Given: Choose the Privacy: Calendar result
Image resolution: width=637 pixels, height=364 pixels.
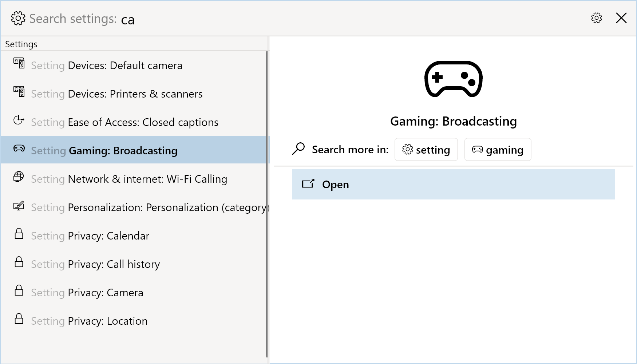Looking at the screenshot, I should tap(134, 236).
